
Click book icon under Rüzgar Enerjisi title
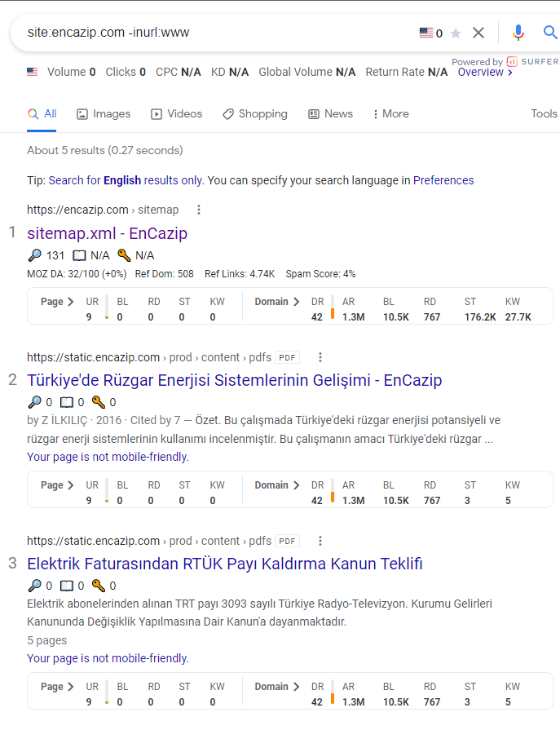[x=67, y=402]
